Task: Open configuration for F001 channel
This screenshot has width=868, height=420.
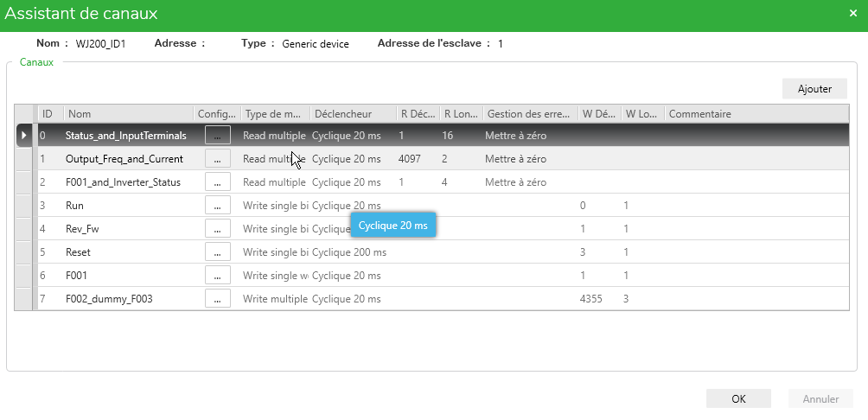Action: click(x=217, y=276)
